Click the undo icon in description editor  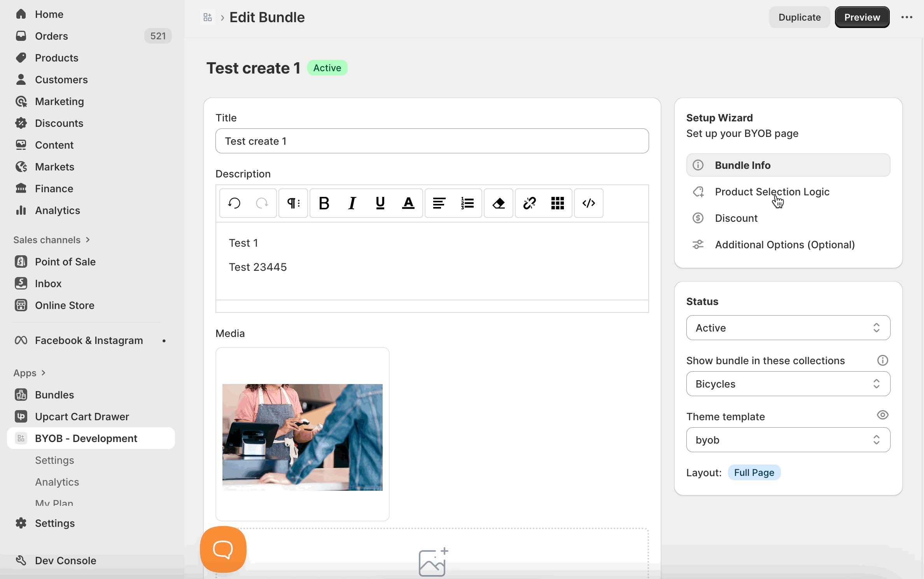[x=234, y=203]
